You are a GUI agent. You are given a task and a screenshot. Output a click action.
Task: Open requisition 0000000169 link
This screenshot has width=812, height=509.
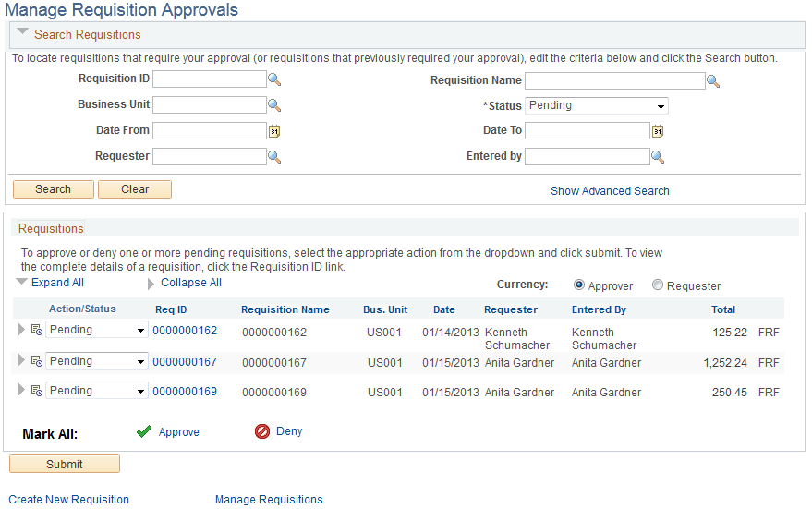click(x=185, y=392)
